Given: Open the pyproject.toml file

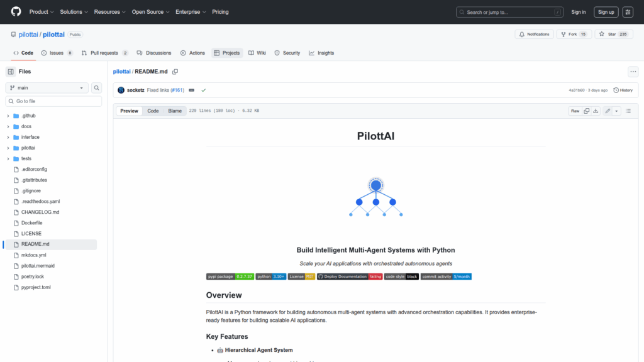Looking at the screenshot, I should click(36, 287).
